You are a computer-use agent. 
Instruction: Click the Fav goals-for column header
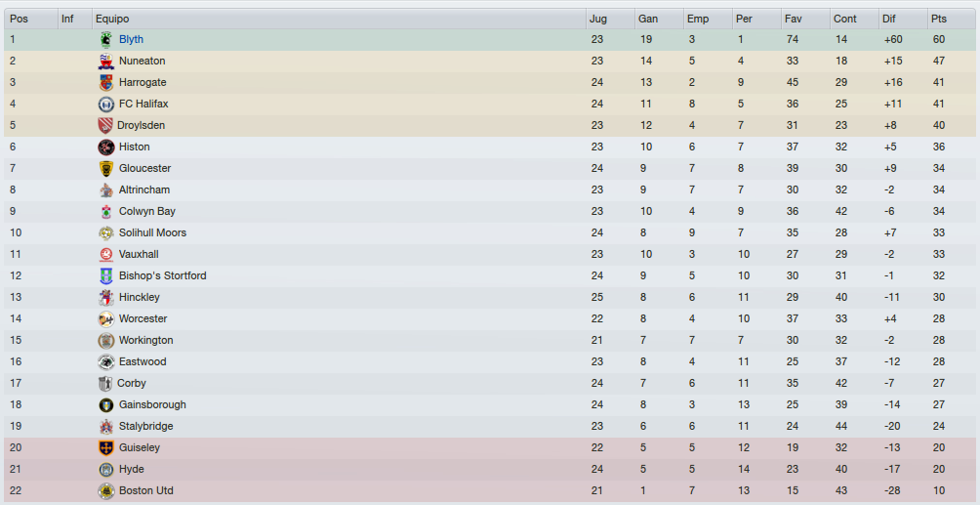(x=805, y=19)
